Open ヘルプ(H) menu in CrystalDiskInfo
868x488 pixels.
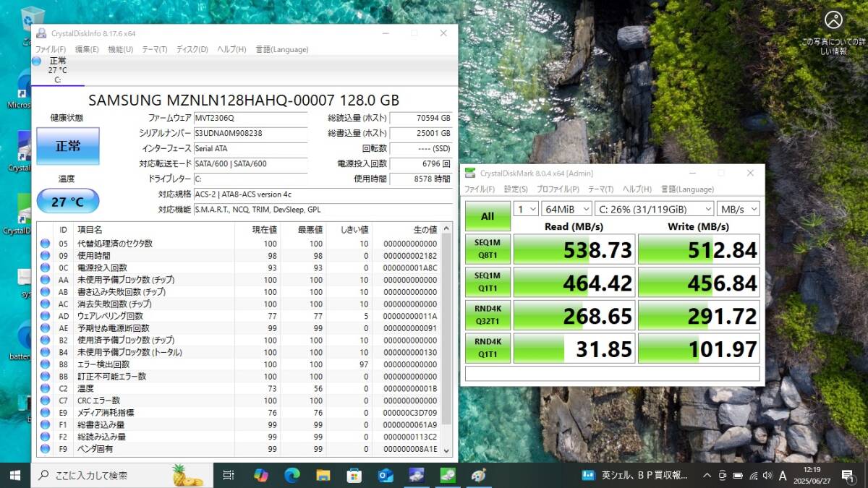(231, 49)
